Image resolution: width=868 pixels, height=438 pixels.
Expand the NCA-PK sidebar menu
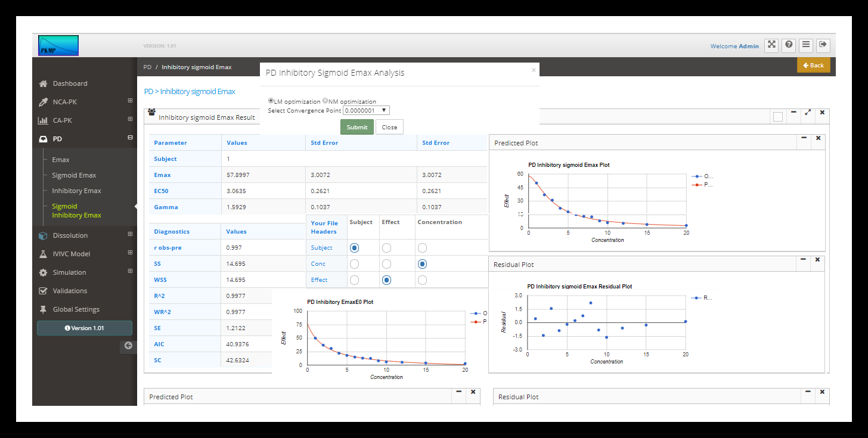point(130,101)
